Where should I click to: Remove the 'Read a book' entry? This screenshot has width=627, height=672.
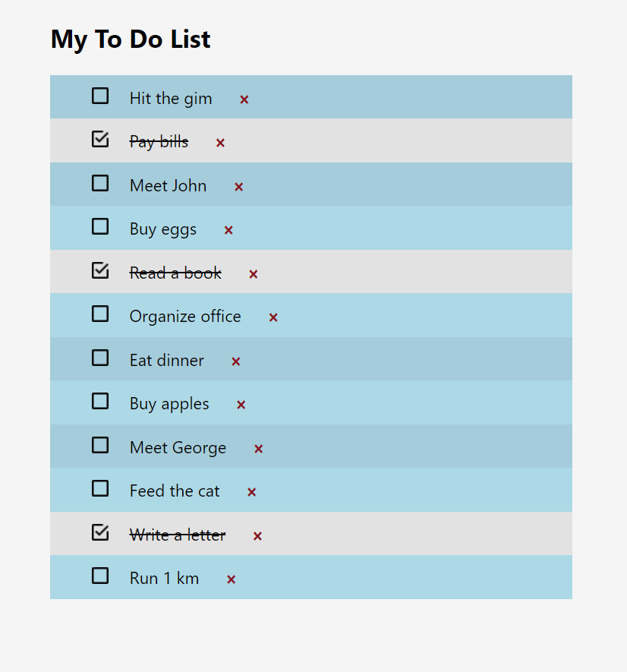[254, 274]
